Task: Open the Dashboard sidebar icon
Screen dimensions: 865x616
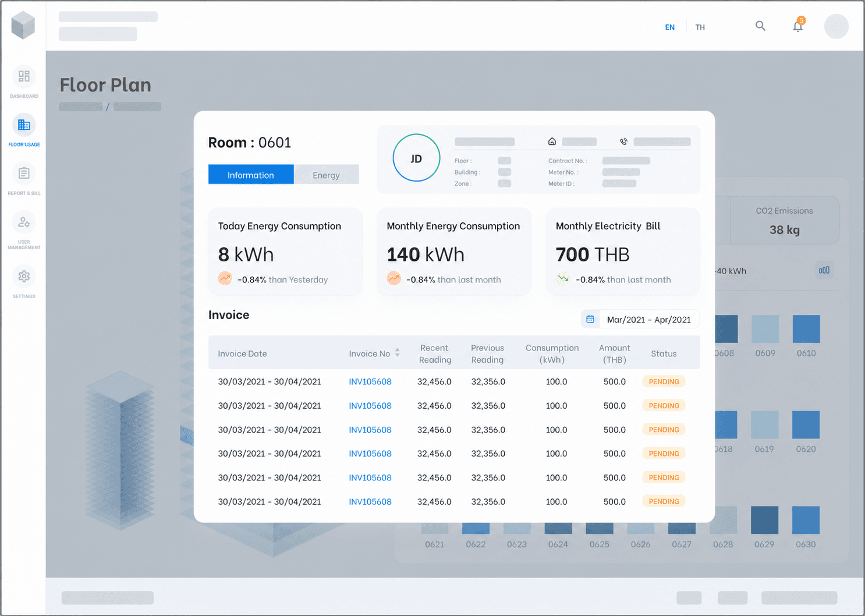Action: click(x=24, y=77)
